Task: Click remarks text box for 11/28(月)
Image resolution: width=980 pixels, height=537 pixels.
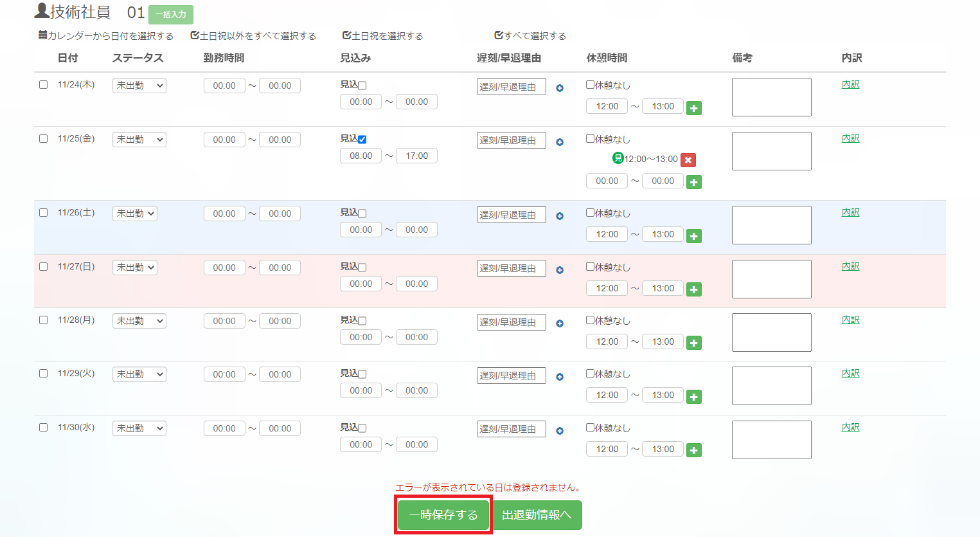Action: (x=771, y=332)
